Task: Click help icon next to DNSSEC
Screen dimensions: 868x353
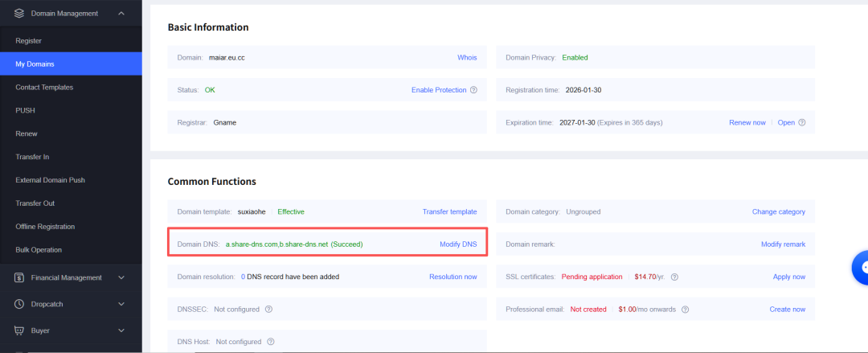Action: coord(268,309)
